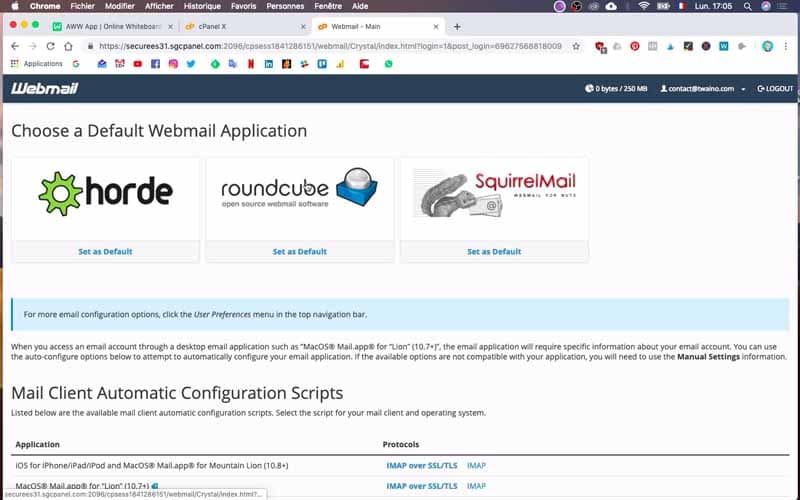Screen dimensions: 800x500
Task: Click the Protocols column header
Action: point(401,444)
